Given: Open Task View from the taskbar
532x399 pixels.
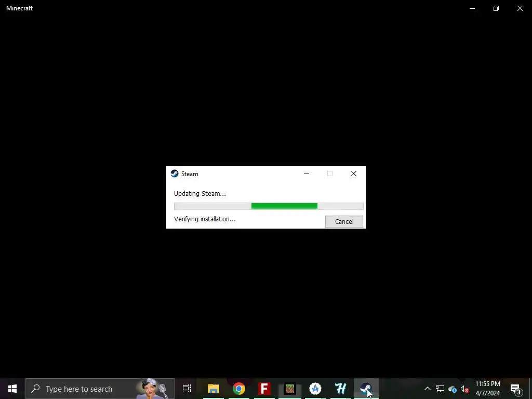Looking at the screenshot, I should pos(187,389).
